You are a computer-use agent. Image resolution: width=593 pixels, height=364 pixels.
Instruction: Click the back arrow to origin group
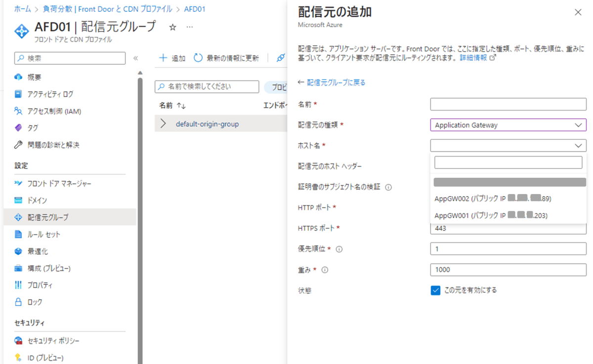(301, 82)
